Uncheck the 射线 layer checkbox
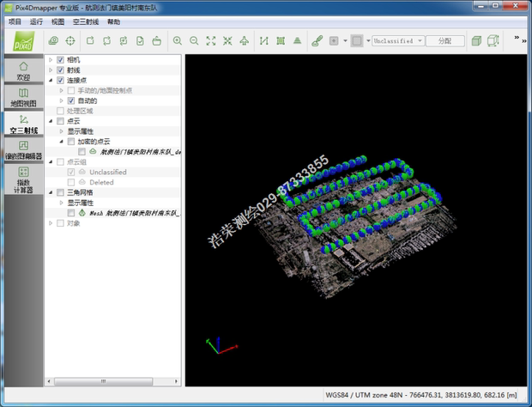This screenshot has width=532, height=407. pos(60,70)
